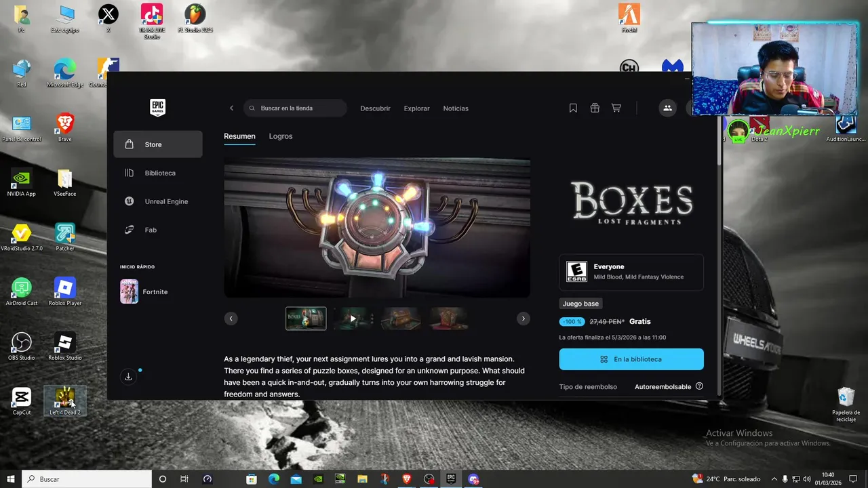Open Epic Games Launcher taskbar icon

[451, 479]
